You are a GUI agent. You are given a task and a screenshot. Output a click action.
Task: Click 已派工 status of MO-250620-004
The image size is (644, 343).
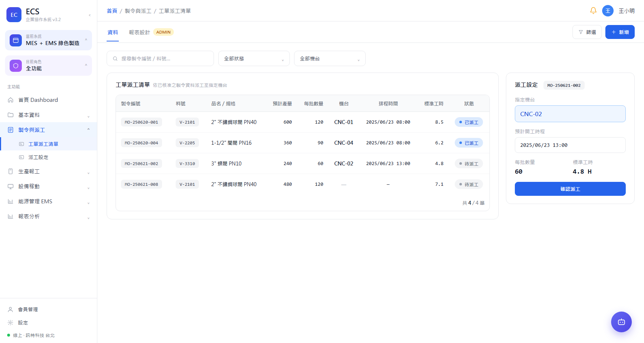click(x=469, y=143)
